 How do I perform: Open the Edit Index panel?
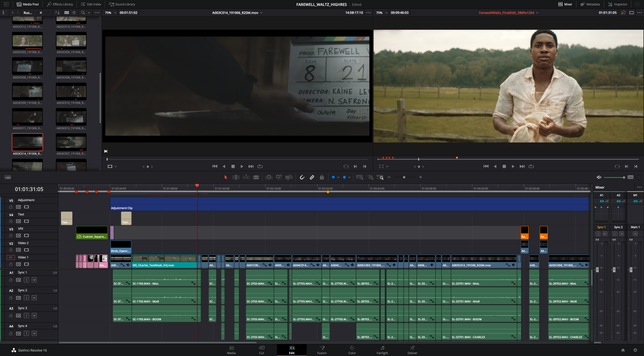click(91, 4)
